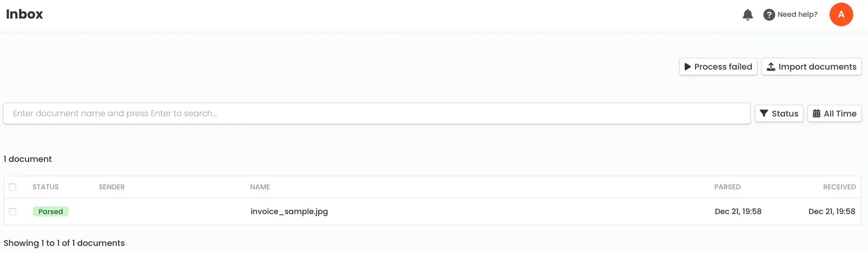Click the play icon on Process failed

[688, 67]
